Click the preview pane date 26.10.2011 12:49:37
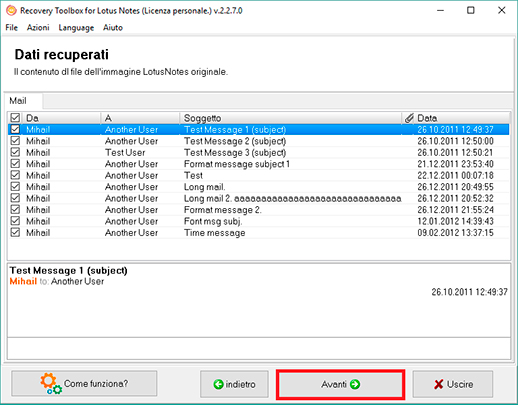Image resolution: width=518 pixels, height=405 pixels. coord(469,292)
